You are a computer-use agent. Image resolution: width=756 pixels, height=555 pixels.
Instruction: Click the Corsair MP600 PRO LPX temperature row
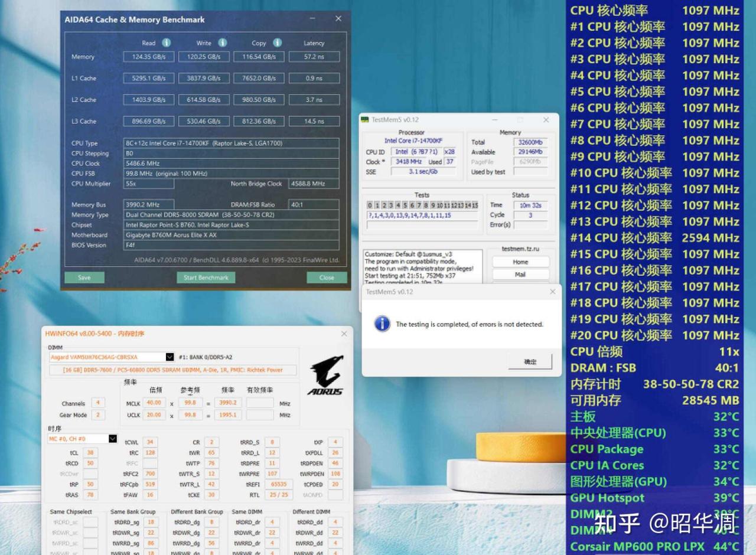click(x=654, y=546)
